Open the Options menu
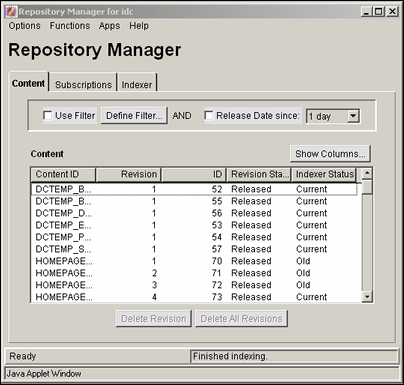This screenshot has width=404, height=385. [25, 26]
